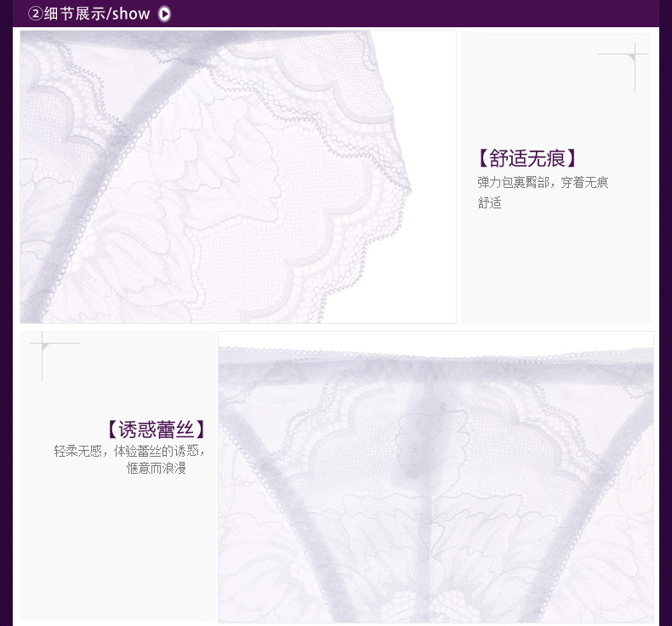
Task: Click the single 舒适 text line
Action: (489, 202)
